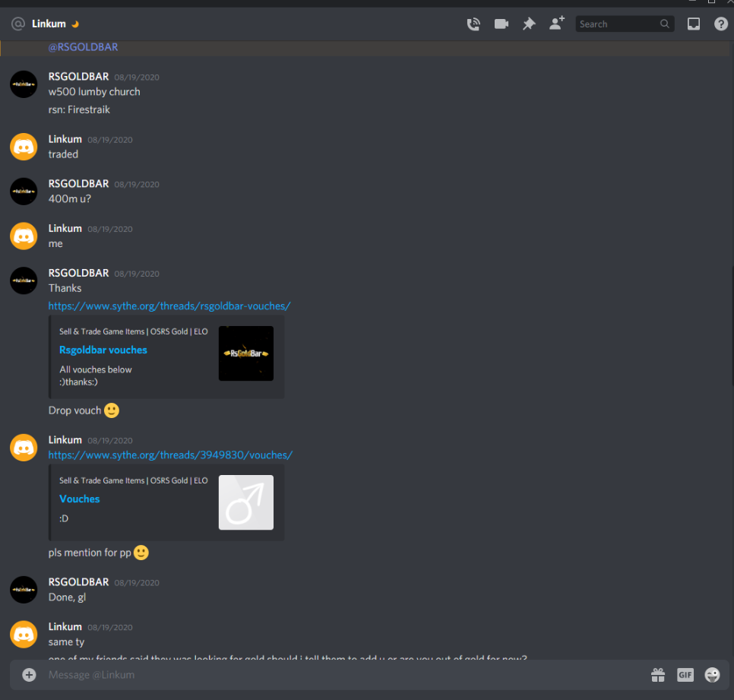Click the site name in the Vouches embed
Screen dimensions: 734x700
tap(134, 480)
